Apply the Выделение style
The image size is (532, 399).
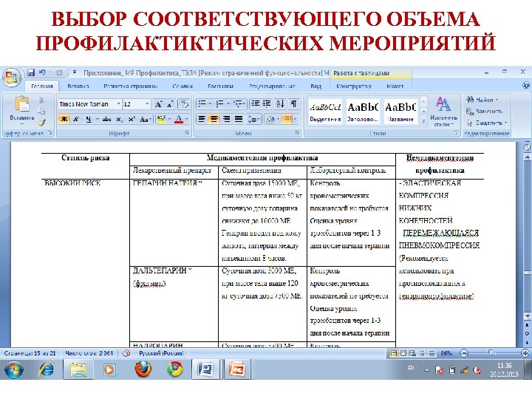point(325,112)
